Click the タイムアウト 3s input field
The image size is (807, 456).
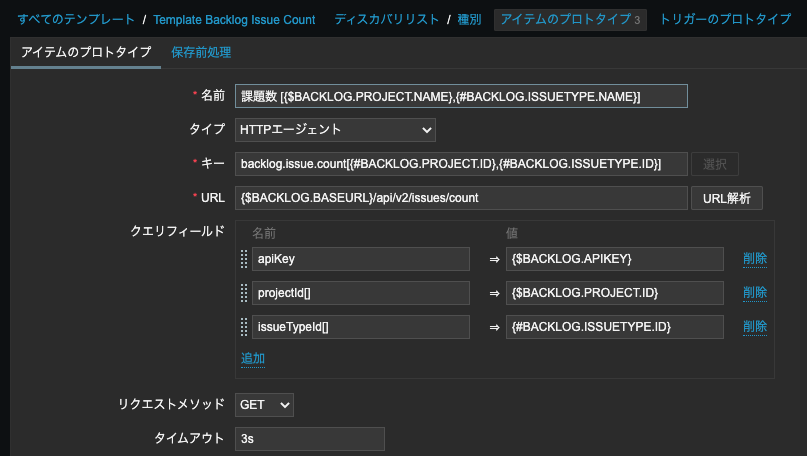pos(310,439)
